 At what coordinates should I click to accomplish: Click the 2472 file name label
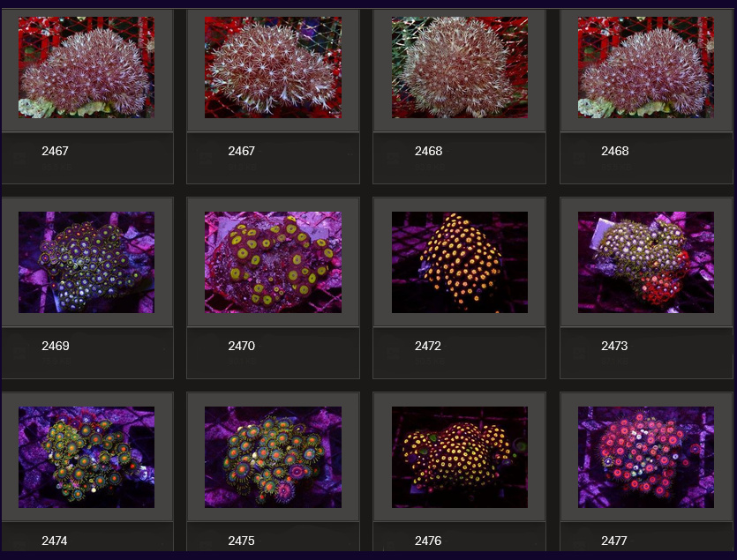428,346
